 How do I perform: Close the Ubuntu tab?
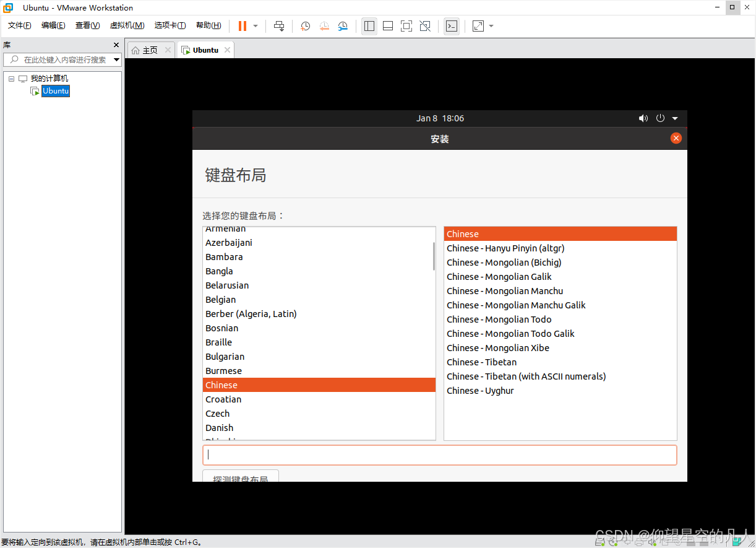pyautogui.click(x=227, y=50)
